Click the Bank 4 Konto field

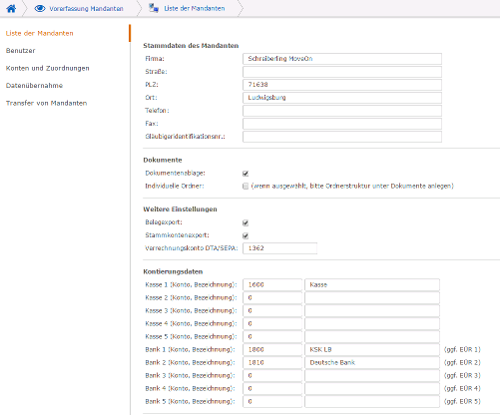point(272,389)
